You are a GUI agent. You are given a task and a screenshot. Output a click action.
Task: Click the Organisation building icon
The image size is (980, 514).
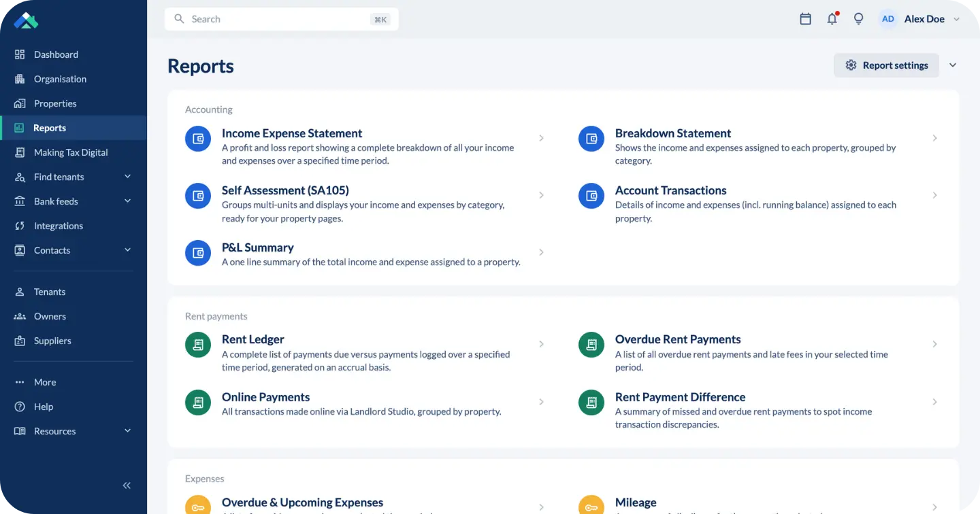20,79
